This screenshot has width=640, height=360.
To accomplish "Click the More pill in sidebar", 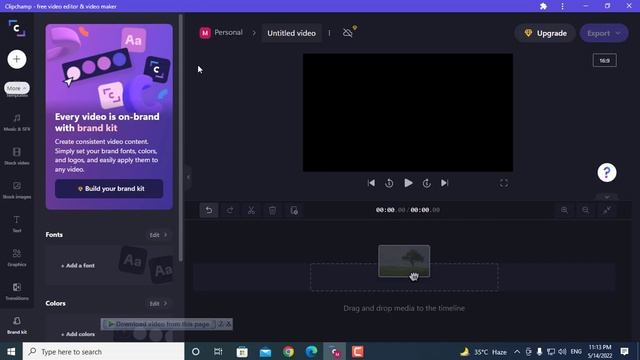I will [x=17, y=88].
